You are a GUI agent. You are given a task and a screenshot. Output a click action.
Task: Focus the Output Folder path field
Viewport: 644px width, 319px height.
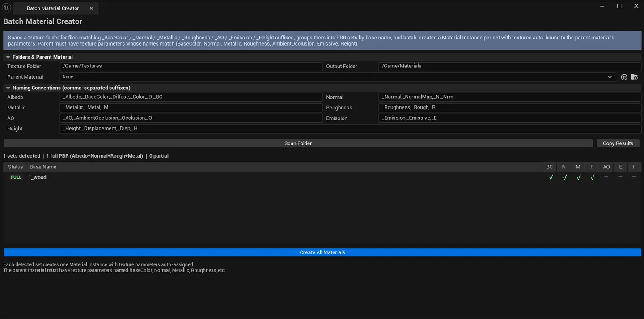[x=510, y=66]
